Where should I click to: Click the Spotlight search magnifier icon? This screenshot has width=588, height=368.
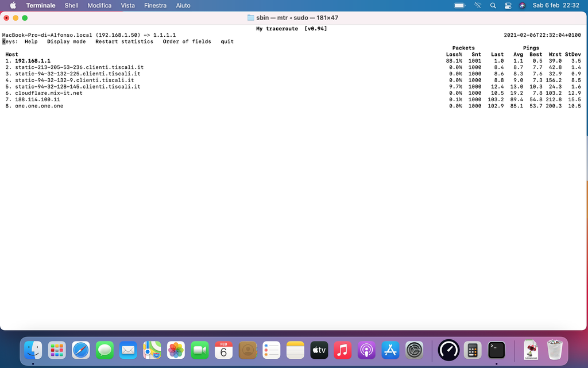pos(493,5)
